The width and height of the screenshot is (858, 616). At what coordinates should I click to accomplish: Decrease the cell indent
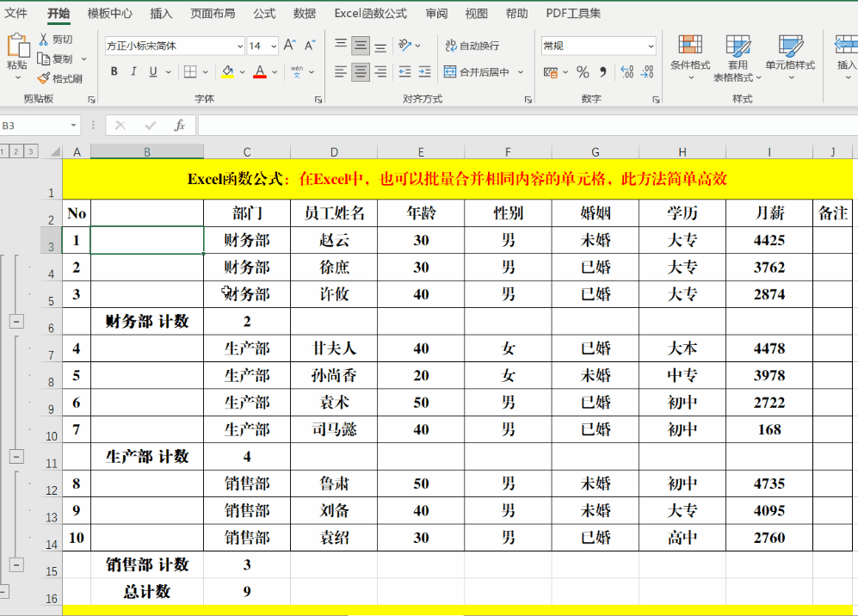[405, 71]
